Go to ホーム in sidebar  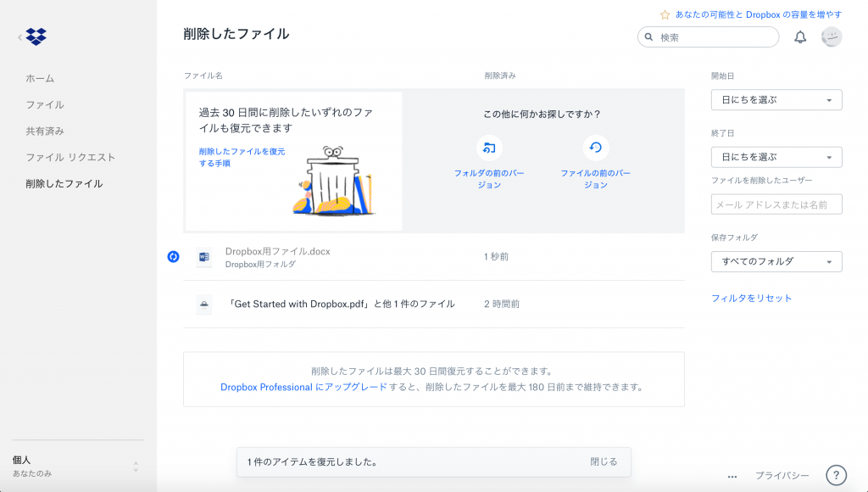(40, 79)
